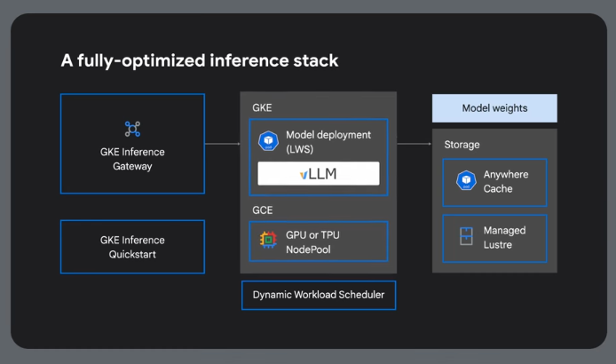Click the GKE section heading
This screenshot has width=616, height=364.
[261, 107]
